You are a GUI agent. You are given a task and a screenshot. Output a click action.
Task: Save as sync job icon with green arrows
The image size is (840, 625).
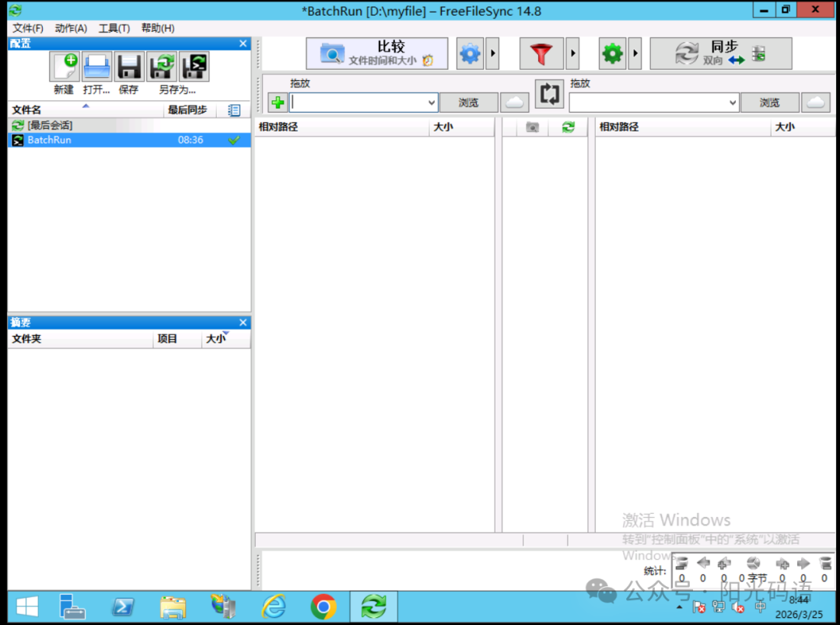[x=162, y=67]
